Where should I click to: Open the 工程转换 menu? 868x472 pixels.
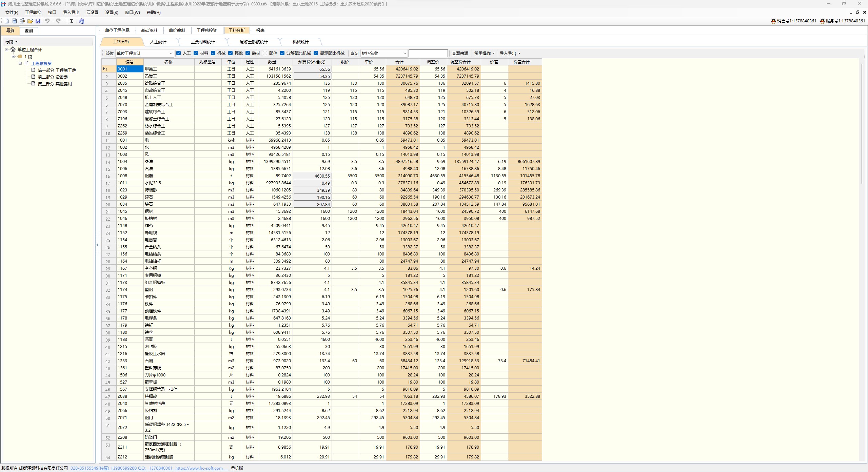point(33,13)
